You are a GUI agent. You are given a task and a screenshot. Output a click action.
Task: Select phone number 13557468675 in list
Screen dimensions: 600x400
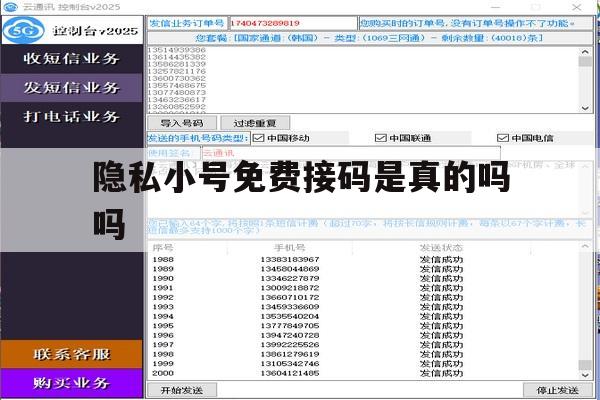(x=176, y=85)
